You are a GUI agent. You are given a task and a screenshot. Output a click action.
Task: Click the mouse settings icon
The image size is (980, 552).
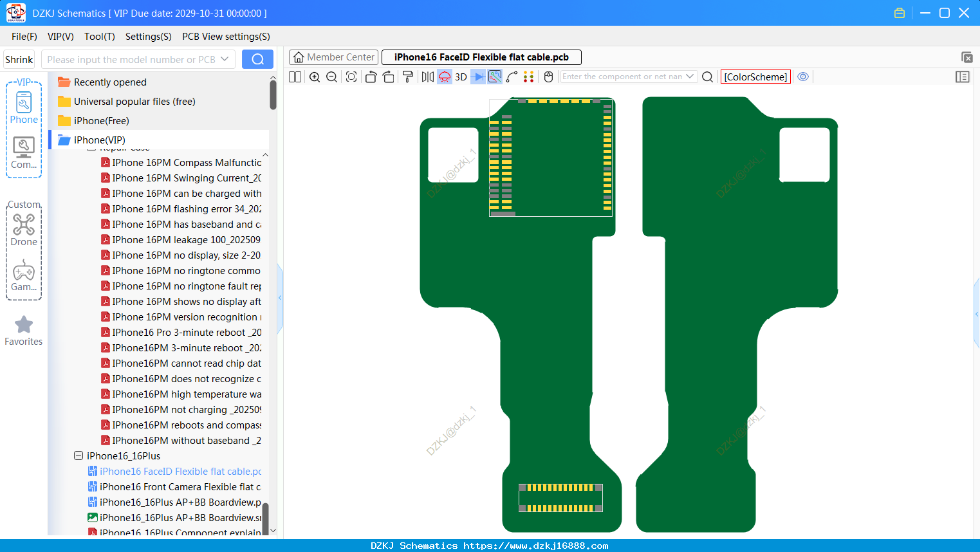click(548, 77)
